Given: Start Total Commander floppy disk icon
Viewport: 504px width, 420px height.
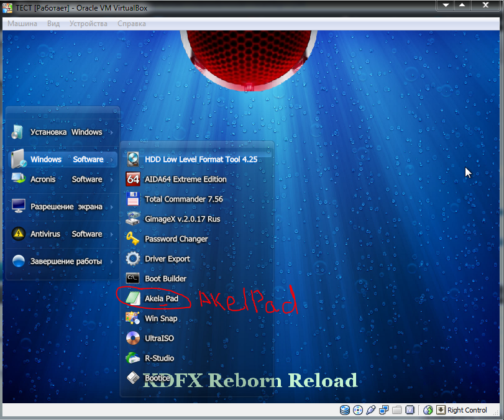Looking at the screenshot, I should (133, 199).
